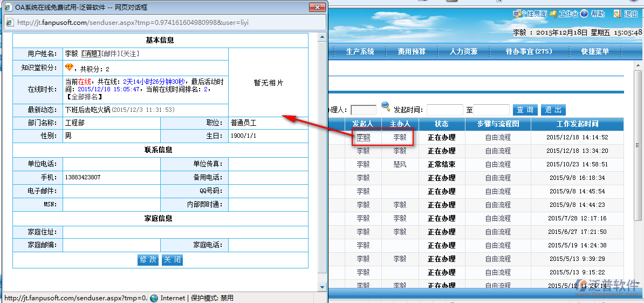
Task: Click the start date field after 发起时间
Action: click(445, 110)
